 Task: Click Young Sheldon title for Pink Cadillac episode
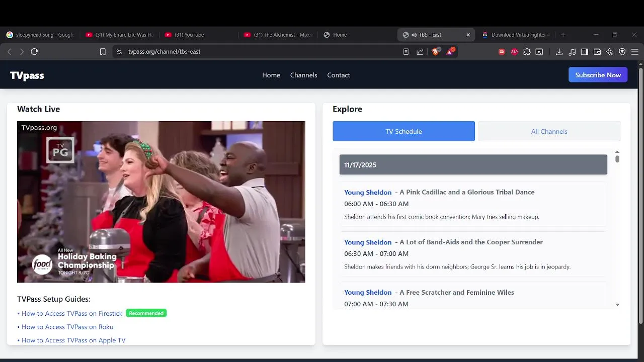coord(368,192)
